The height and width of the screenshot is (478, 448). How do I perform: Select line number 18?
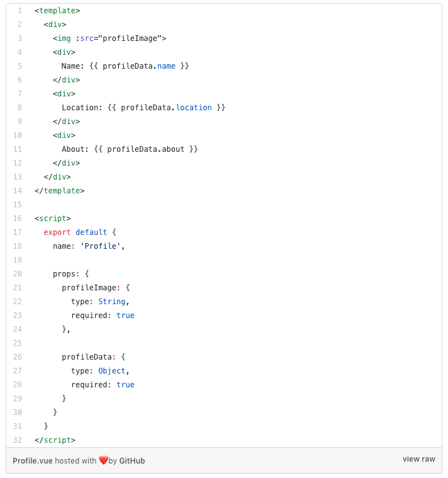(x=18, y=246)
